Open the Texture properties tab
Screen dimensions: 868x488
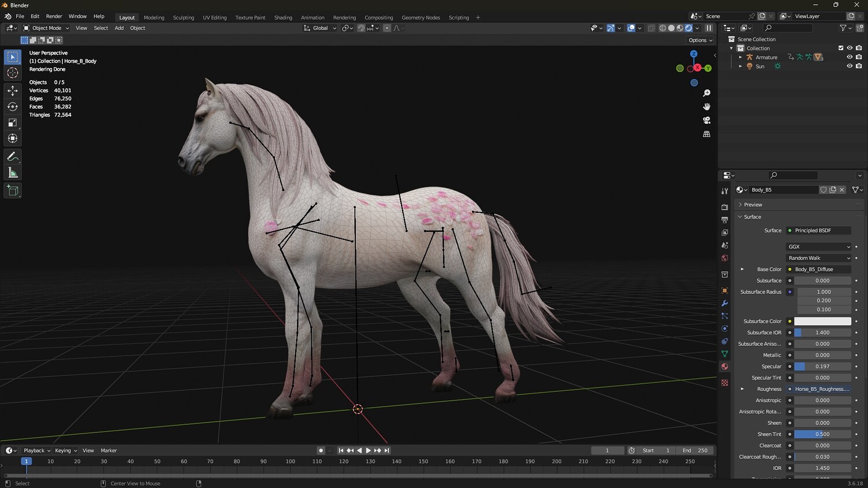point(724,383)
